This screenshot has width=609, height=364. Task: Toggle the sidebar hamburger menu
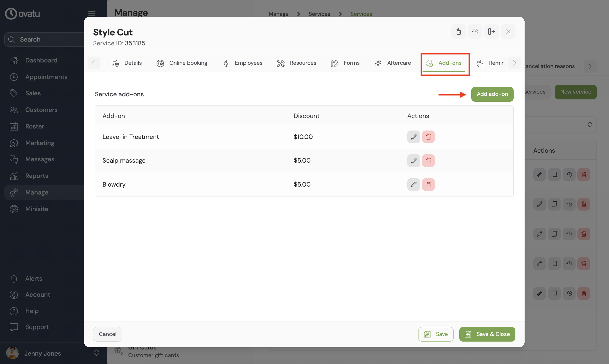(92, 14)
